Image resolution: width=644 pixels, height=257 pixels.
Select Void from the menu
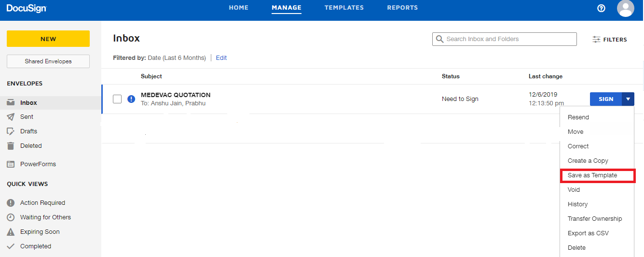597,190
